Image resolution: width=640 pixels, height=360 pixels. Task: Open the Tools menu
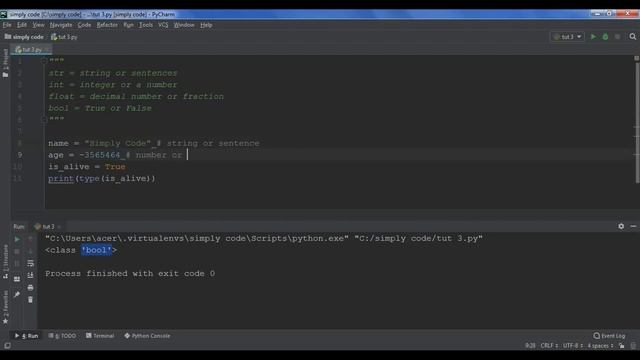point(146,25)
